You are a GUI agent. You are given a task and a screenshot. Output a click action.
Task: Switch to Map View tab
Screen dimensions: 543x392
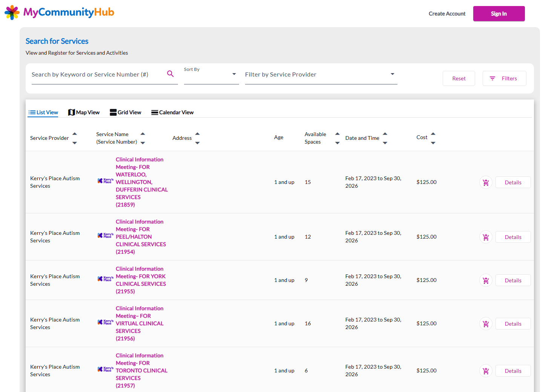tap(84, 112)
